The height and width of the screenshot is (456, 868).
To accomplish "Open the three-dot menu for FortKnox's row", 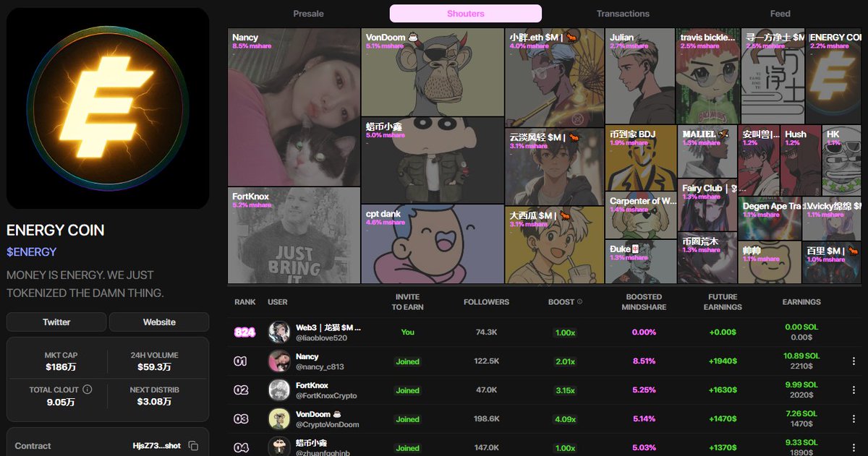I will click(855, 390).
